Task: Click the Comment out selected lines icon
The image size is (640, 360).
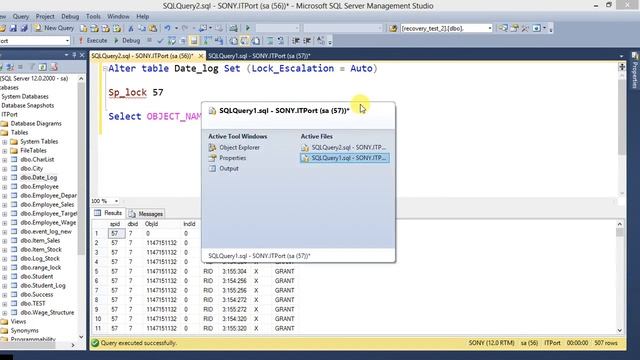Action: pos(270,40)
